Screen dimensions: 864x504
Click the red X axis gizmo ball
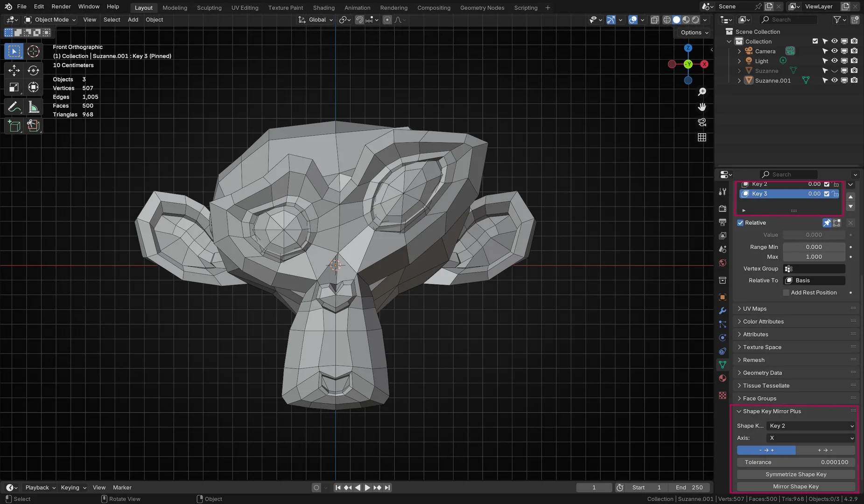(x=704, y=64)
